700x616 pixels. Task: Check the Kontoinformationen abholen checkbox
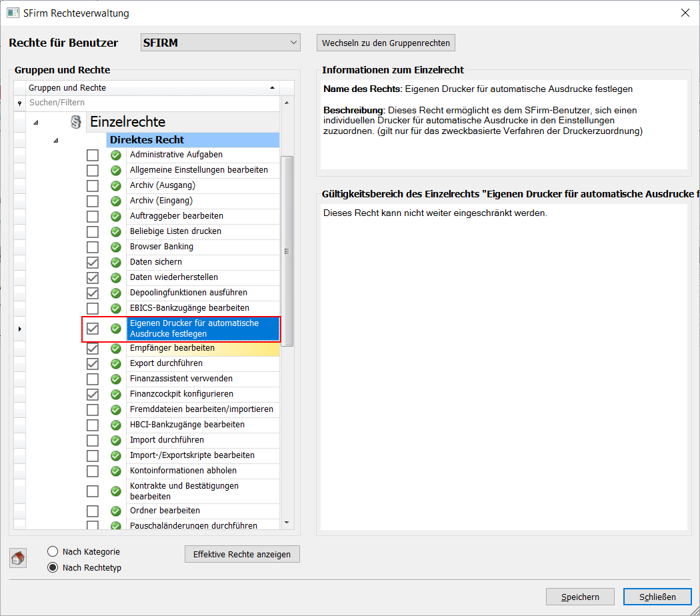click(x=93, y=471)
